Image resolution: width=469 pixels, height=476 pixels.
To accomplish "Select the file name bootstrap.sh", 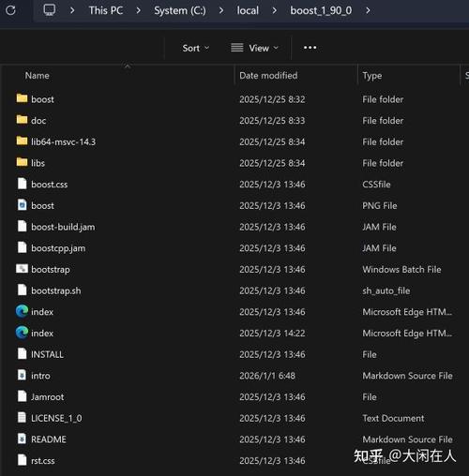I will [56, 290].
